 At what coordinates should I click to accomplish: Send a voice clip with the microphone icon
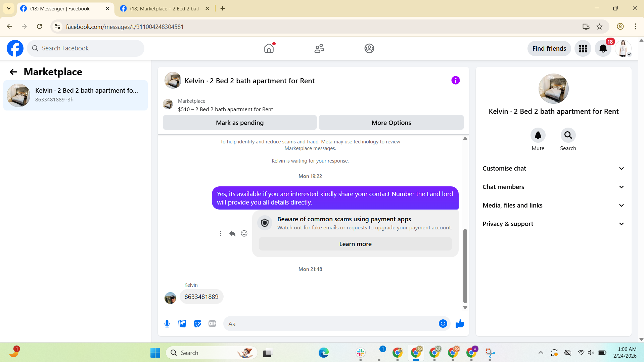click(167, 324)
